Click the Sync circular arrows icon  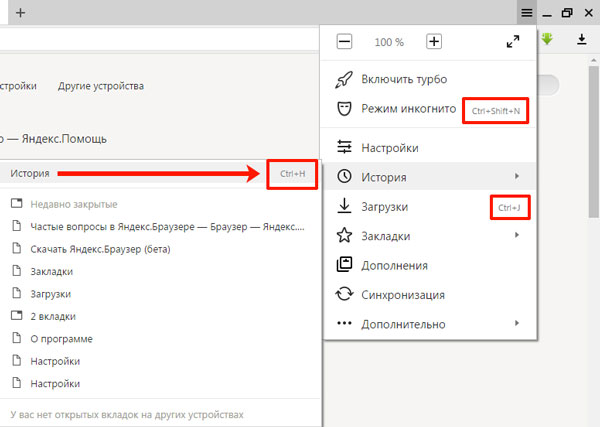(x=344, y=295)
